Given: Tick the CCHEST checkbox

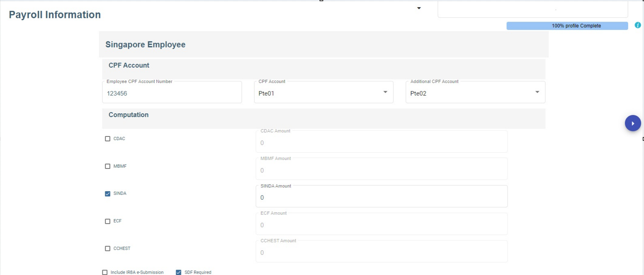Looking at the screenshot, I should click(108, 249).
